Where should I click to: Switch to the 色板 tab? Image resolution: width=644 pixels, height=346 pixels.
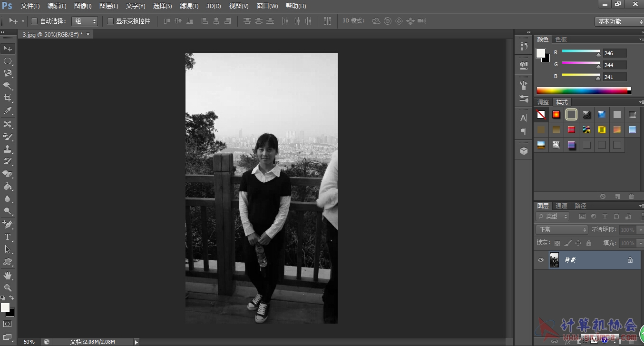561,40
